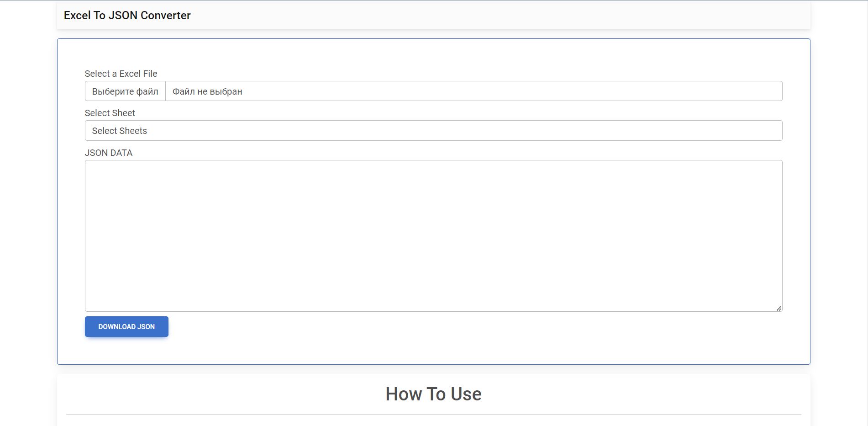Screen dimensions: 868x426
Task: Click the Select a Excel File label
Action: pyautogui.click(x=121, y=74)
